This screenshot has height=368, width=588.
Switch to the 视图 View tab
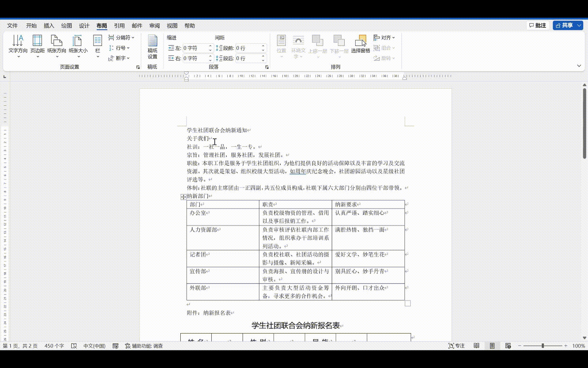tap(172, 26)
